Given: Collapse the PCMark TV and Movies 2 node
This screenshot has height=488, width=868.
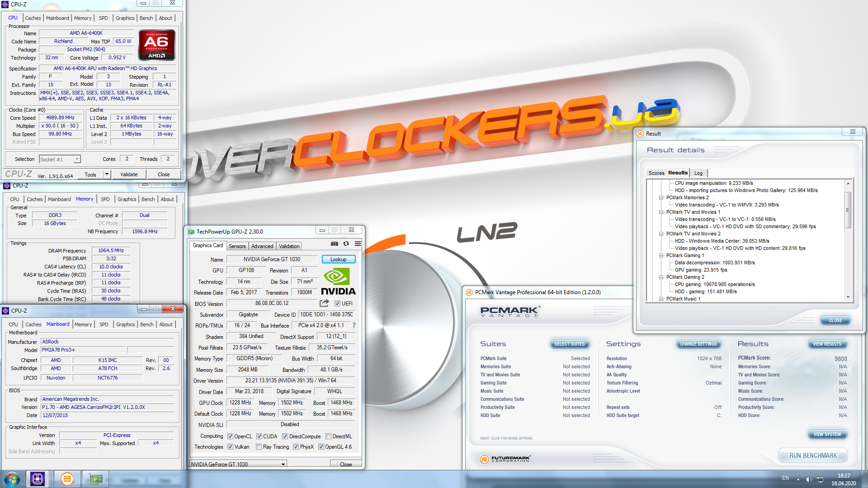Looking at the screenshot, I should (x=661, y=234).
